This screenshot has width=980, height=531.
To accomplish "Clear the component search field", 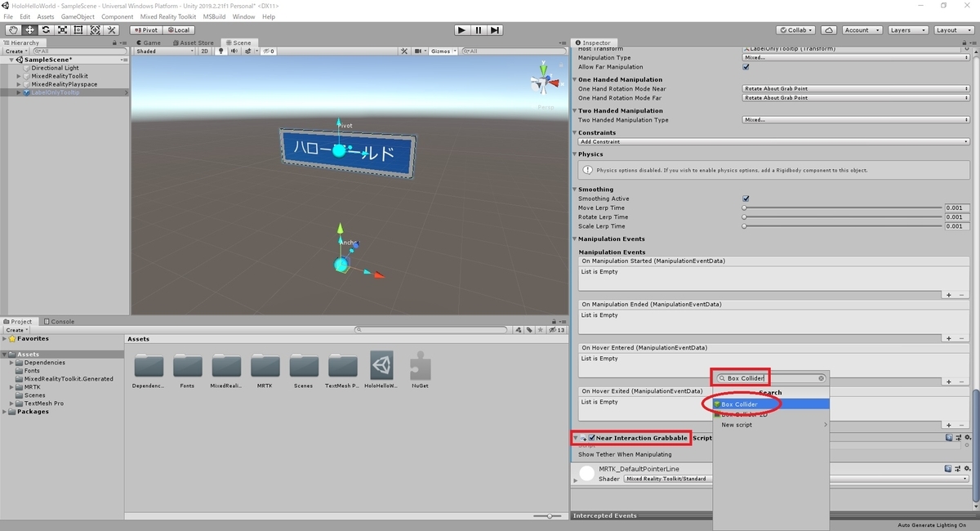I will [822, 378].
